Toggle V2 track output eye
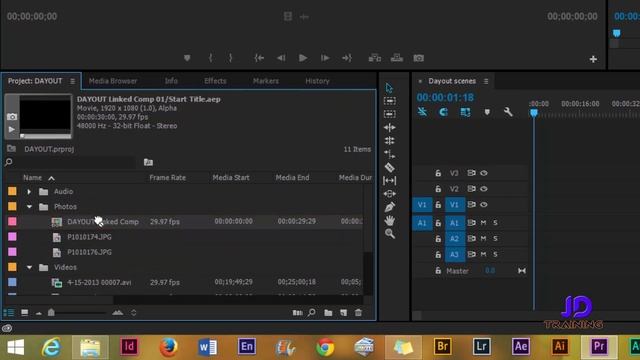The image size is (640, 360). (x=484, y=189)
